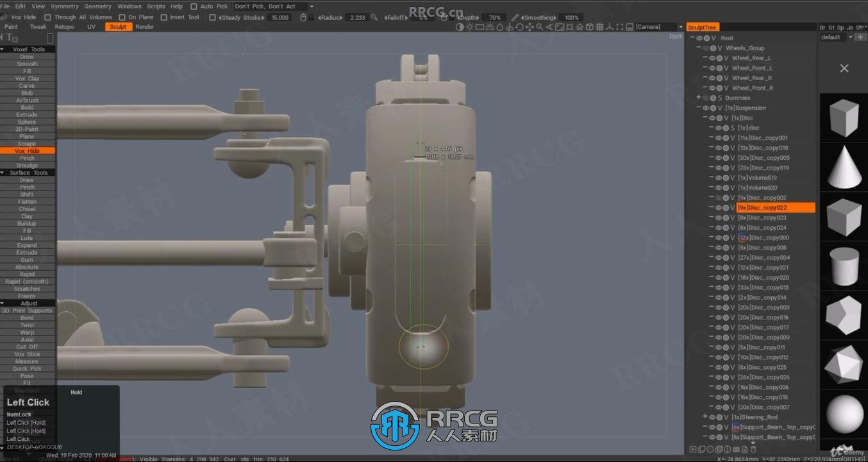
Task: Select the Scrape tool
Action: [27, 144]
